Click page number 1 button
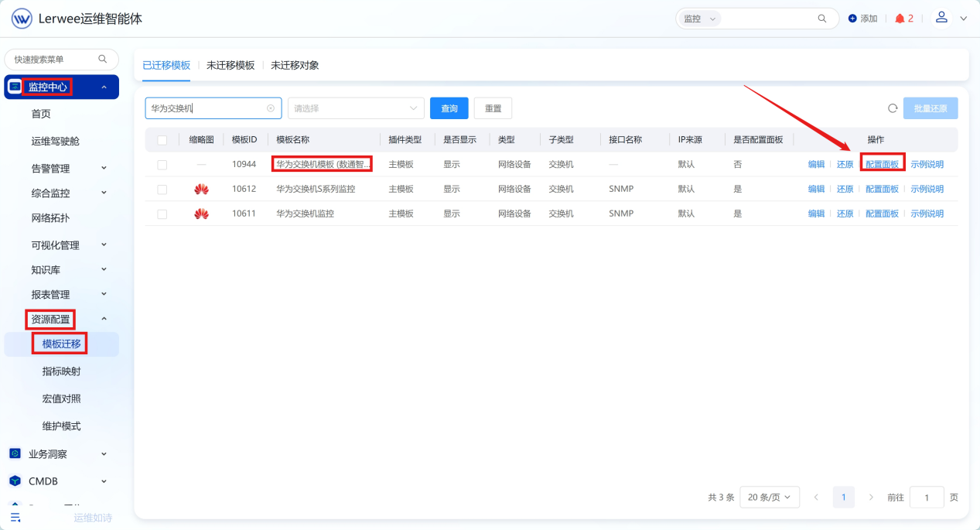The height and width of the screenshot is (530, 980). (844, 498)
